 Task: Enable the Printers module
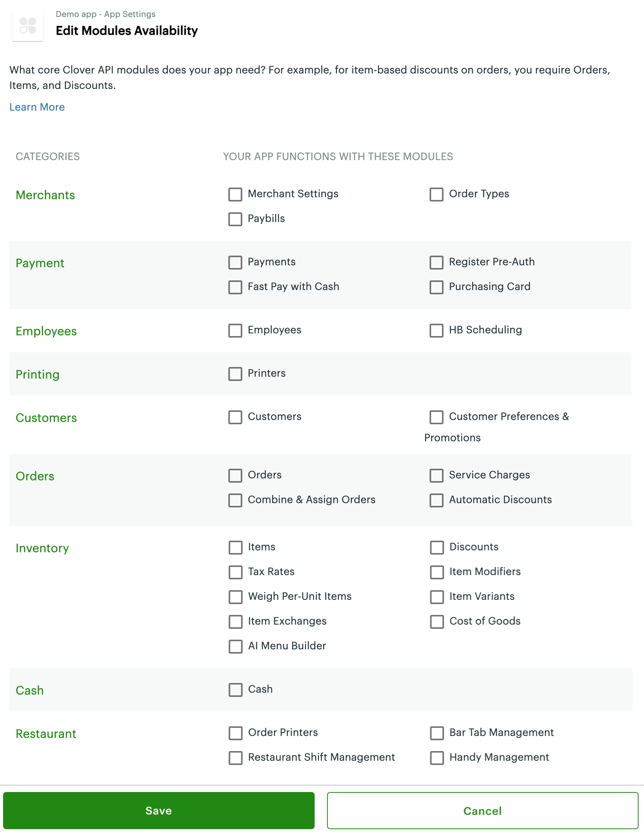tap(235, 374)
